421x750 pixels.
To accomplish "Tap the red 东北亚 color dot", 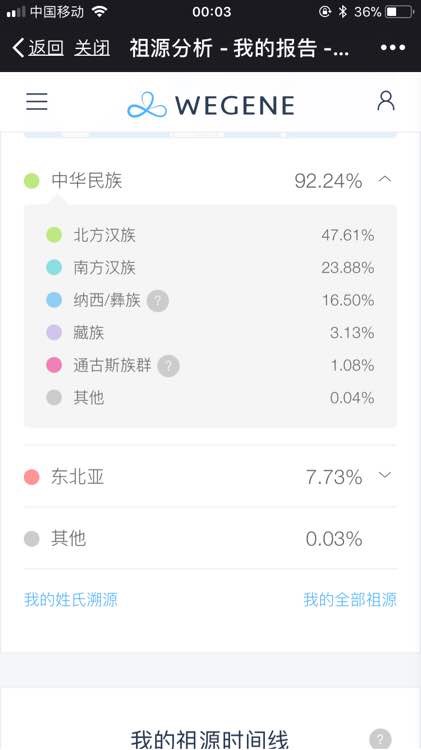I will coord(32,477).
